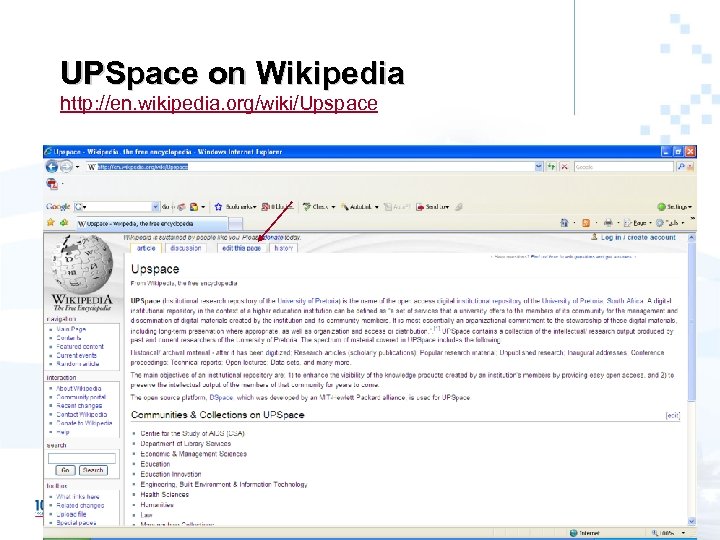Image resolution: width=720 pixels, height=540 pixels.
Task: Click the Main Page sidebar link
Action: coord(71,329)
